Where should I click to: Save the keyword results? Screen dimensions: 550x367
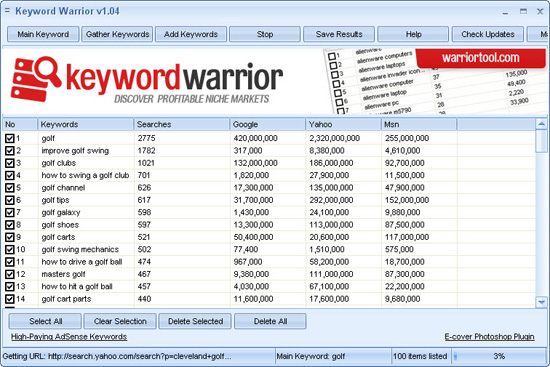[x=339, y=34]
